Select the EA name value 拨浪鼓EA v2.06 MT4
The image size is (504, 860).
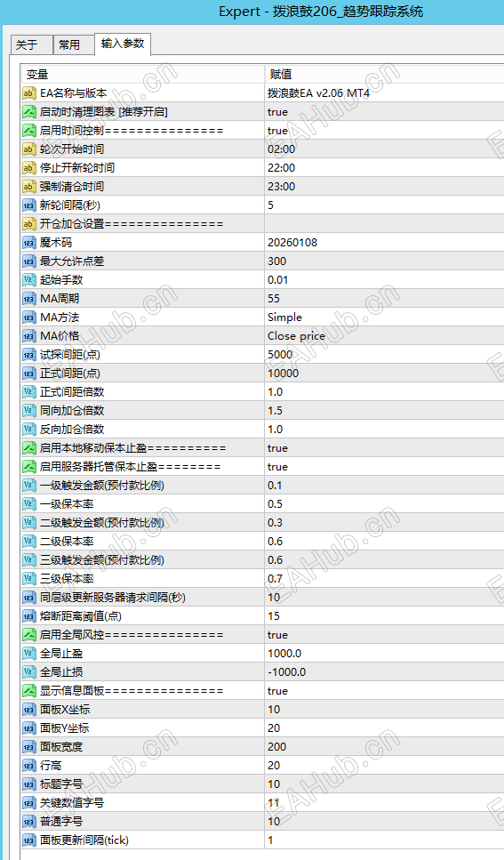pos(318,93)
